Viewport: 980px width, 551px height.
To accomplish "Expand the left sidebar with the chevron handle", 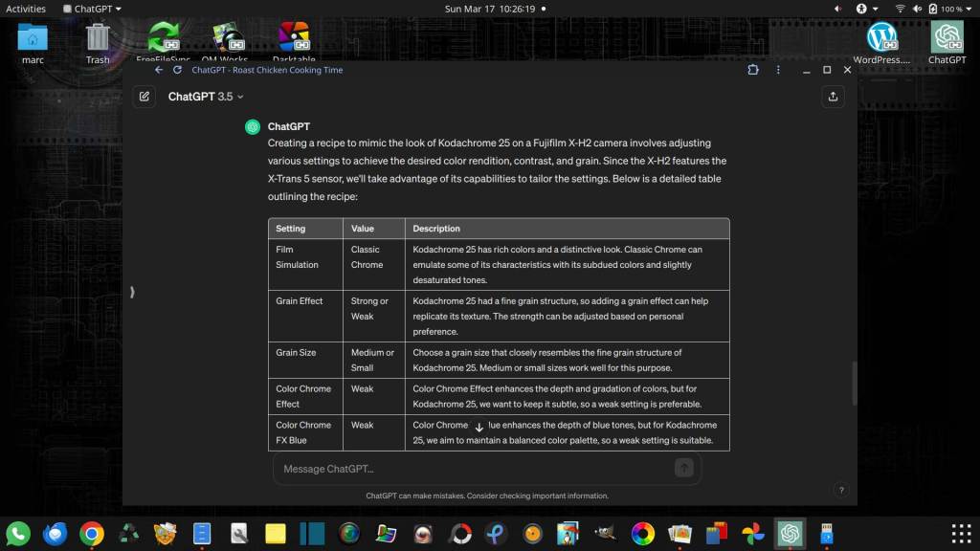I will pyautogui.click(x=132, y=292).
